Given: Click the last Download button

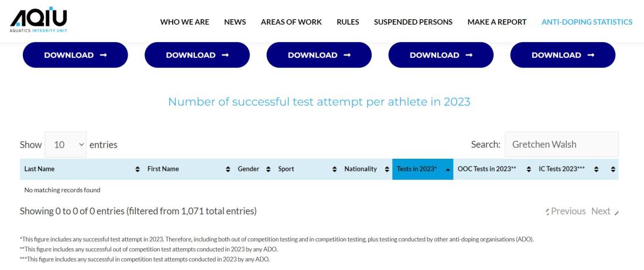Looking at the screenshot, I should 563,55.
